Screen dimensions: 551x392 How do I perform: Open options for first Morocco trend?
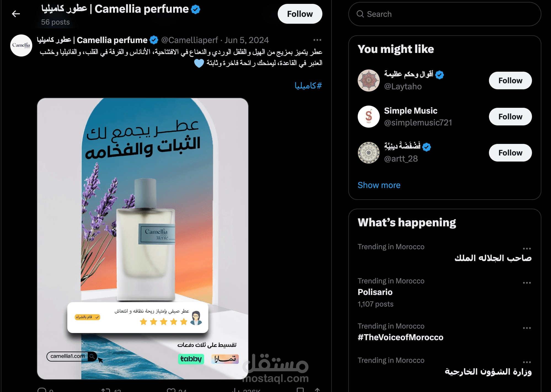pos(527,249)
